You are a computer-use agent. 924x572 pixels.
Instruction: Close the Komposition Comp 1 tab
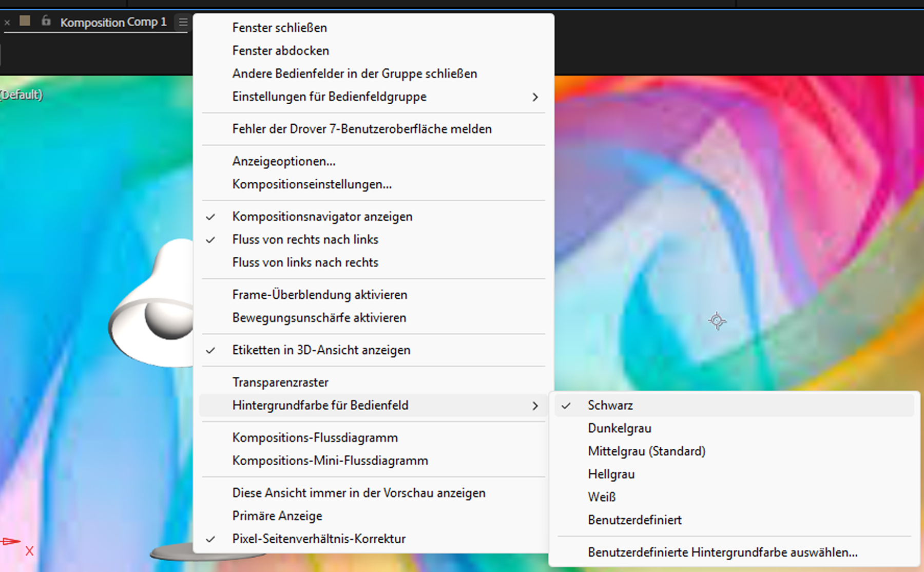7,22
